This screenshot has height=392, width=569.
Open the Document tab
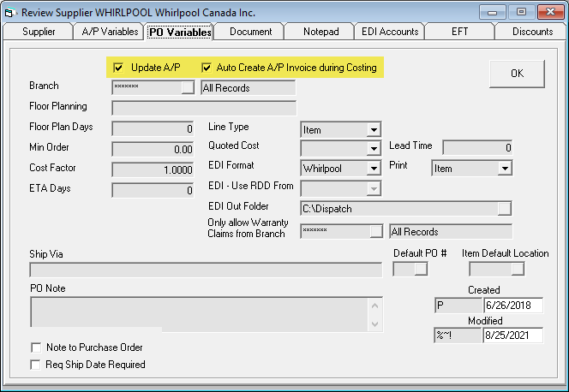pos(250,32)
